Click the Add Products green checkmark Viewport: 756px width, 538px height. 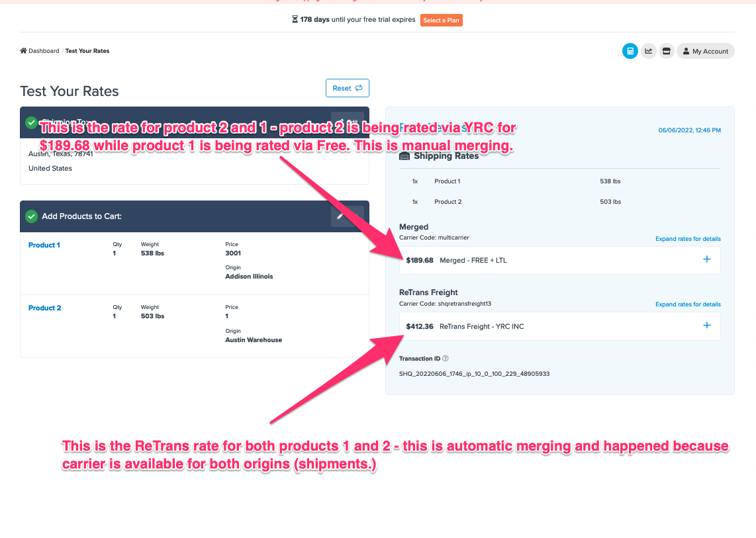click(31, 216)
